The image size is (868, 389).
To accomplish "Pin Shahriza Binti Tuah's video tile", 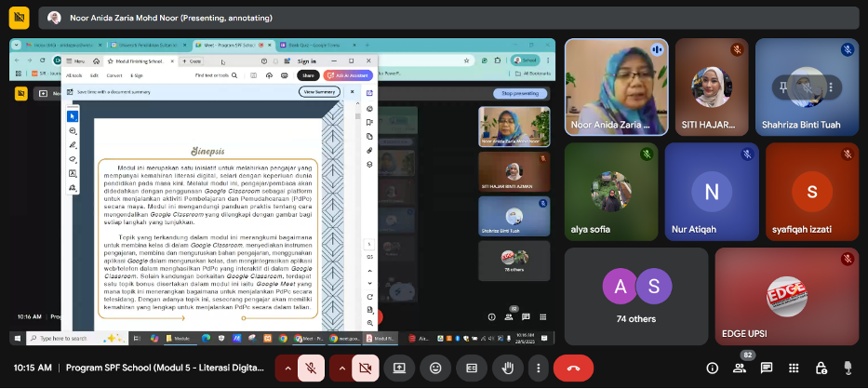I will (x=786, y=86).
